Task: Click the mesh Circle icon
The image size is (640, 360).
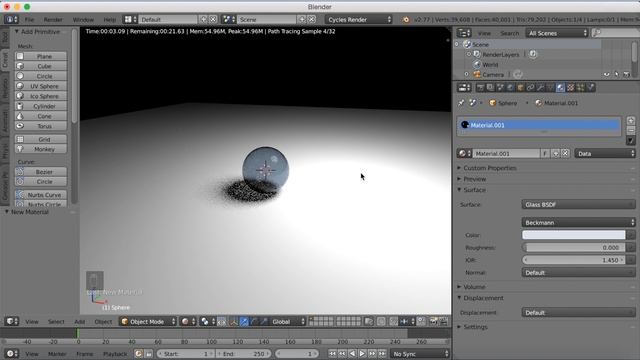Action: pyautogui.click(x=20, y=76)
